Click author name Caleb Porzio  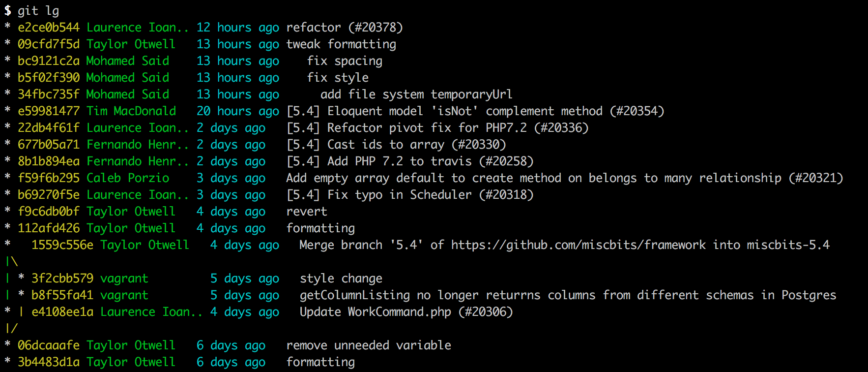128,178
